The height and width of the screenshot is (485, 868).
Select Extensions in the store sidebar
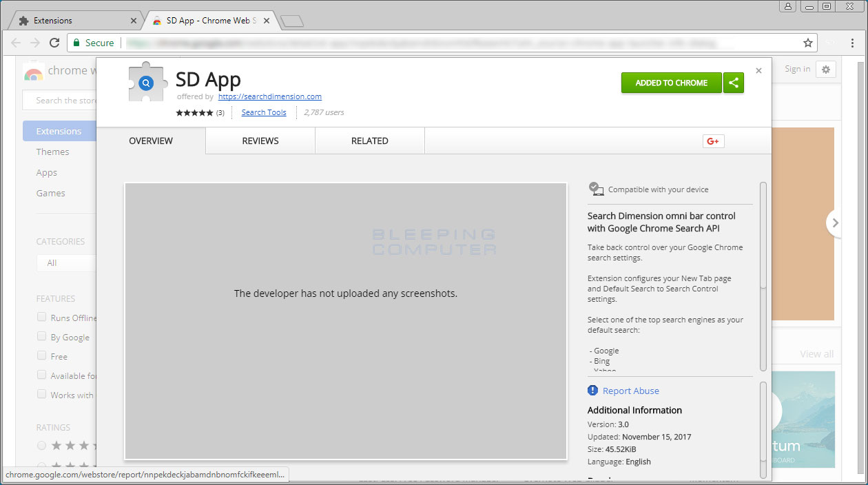click(x=60, y=132)
